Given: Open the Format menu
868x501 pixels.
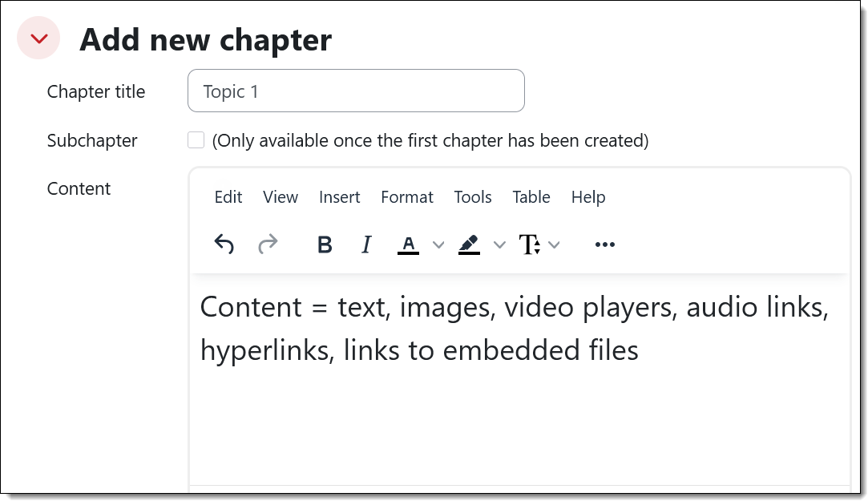Looking at the screenshot, I should (407, 197).
